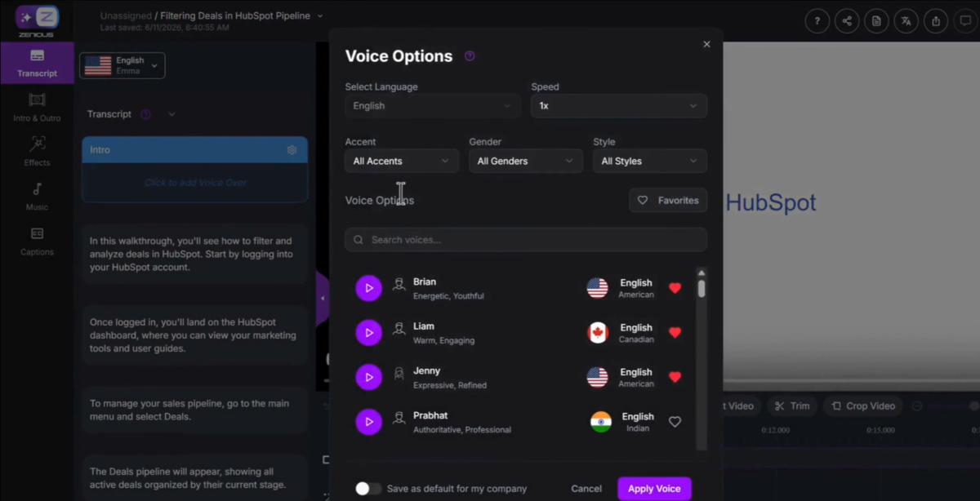
Task: Click the comments icon in top bar
Action: (x=965, y=21)
